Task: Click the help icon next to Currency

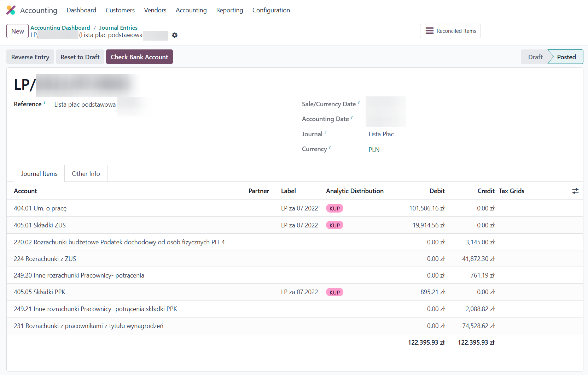Action: point(330,147)
